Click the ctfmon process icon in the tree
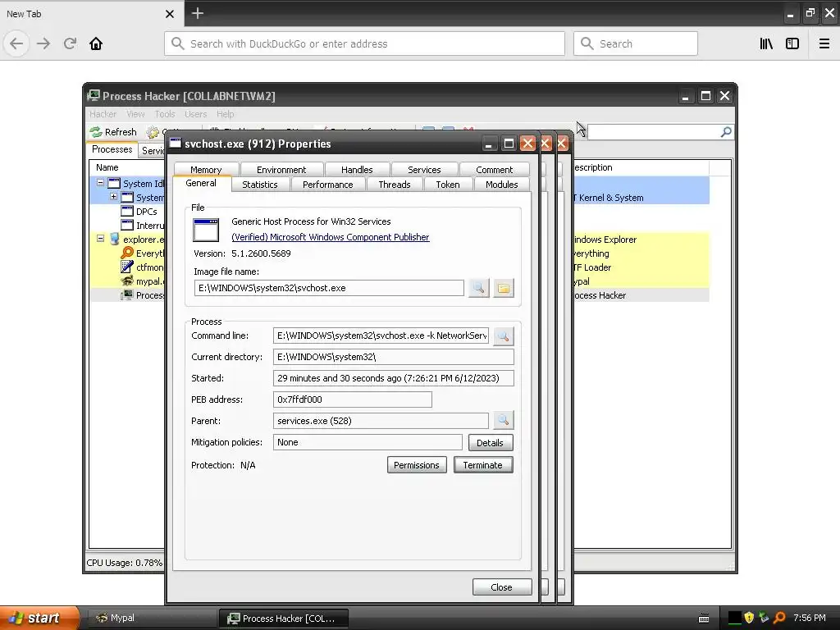 click(127, 267)
